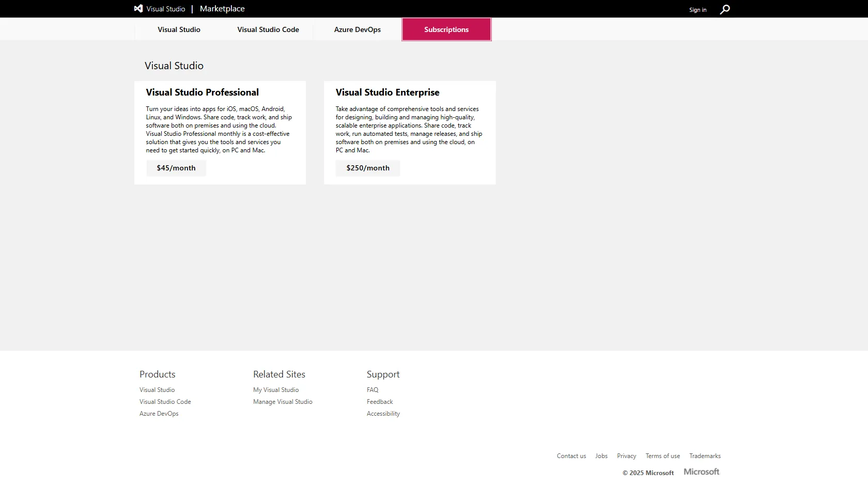Click the Microsoft logo in footer
Viewport: 868px width, 488px height.
(x=702, y=472)
